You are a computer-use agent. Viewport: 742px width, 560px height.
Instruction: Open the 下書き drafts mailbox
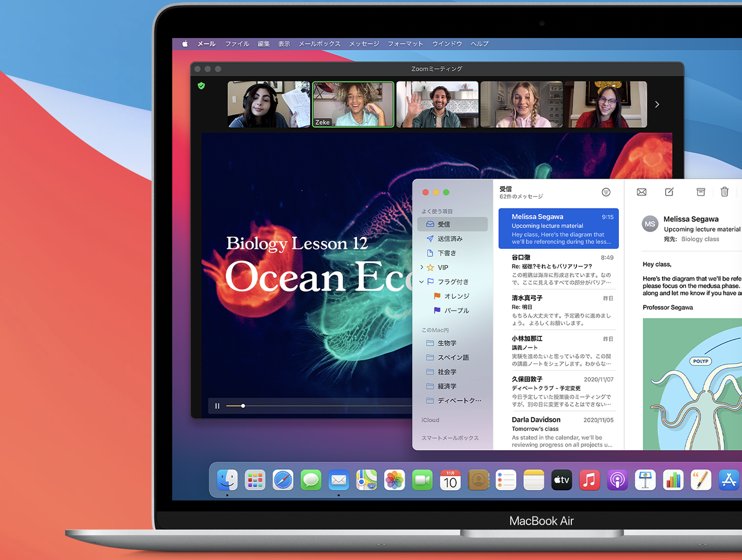click(452, 253)
